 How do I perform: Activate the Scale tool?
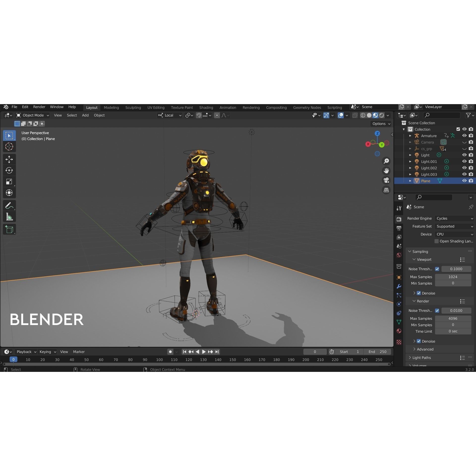9,181
